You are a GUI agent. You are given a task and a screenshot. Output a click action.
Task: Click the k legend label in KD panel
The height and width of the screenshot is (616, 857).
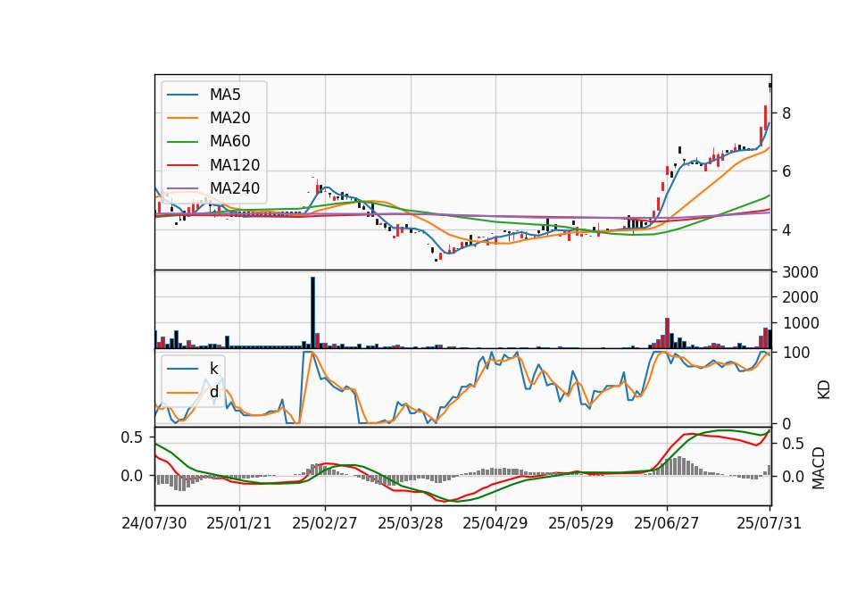click(213, 369)
